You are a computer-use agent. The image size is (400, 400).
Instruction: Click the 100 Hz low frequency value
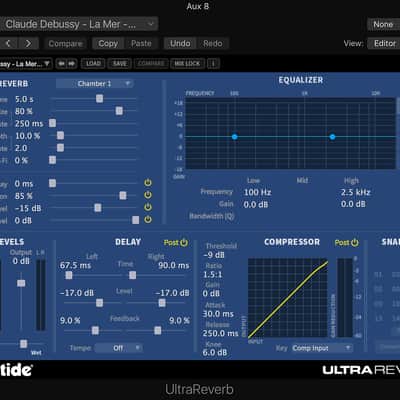pyautogui.click(x=257, y=192)
